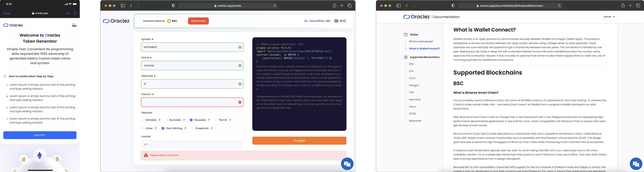
Task: Click help question mark next to Flash Minting
Action: (x=186, y=128)
